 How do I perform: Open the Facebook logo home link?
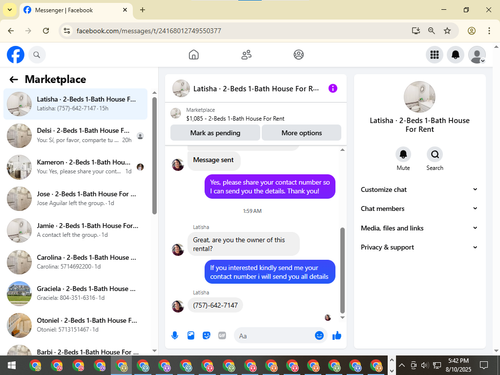16,55
